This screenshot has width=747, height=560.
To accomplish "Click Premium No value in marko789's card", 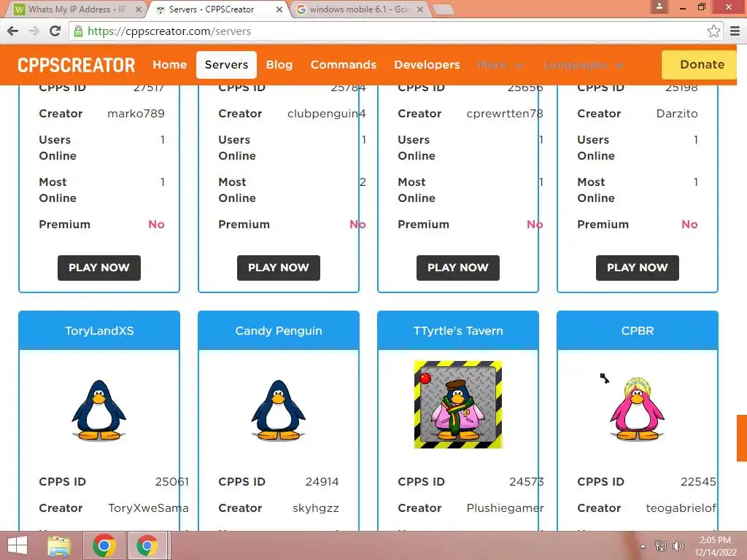I will 156,225.
